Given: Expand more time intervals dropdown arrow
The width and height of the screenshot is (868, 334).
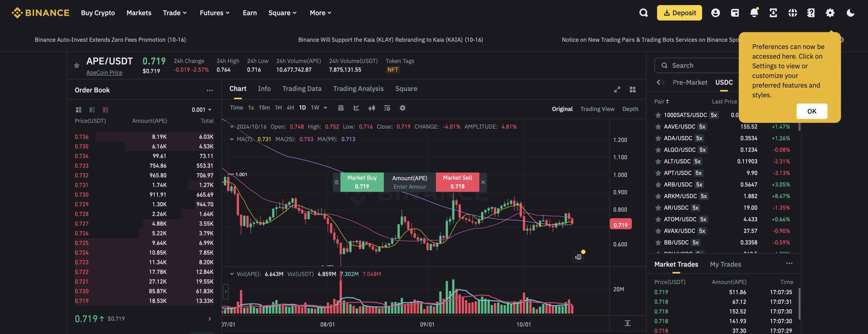Looking at the screenshot, I should click(325, 108).
